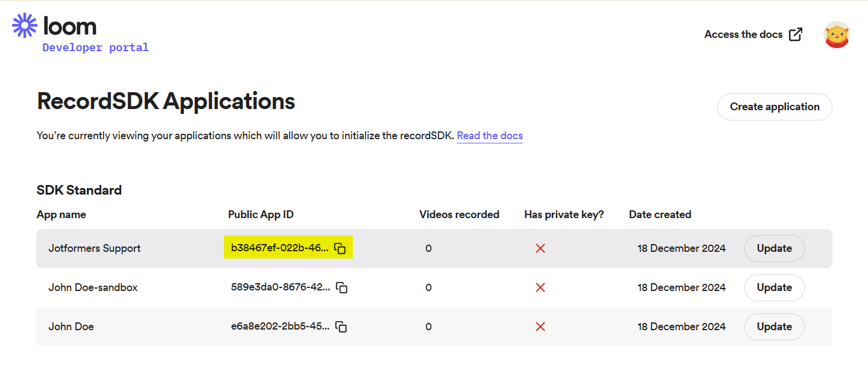
Task: Select the Jotformers Support app name
Action: pyautogui.click(x=94, y=248)
